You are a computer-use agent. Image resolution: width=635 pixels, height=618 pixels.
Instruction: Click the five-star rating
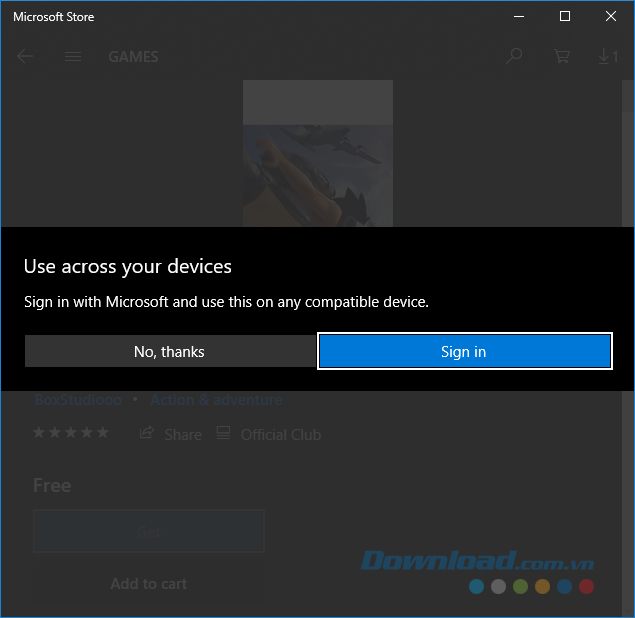click(x=71, y=433)
